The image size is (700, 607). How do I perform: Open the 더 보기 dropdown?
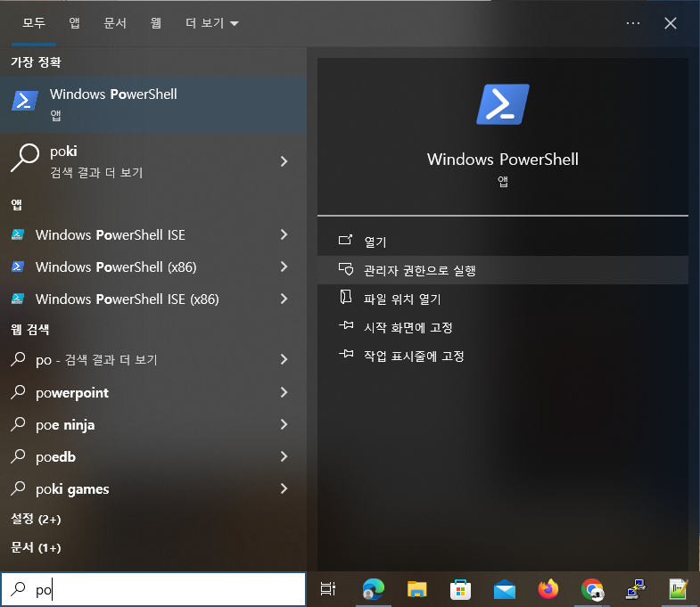click(212, 23)
